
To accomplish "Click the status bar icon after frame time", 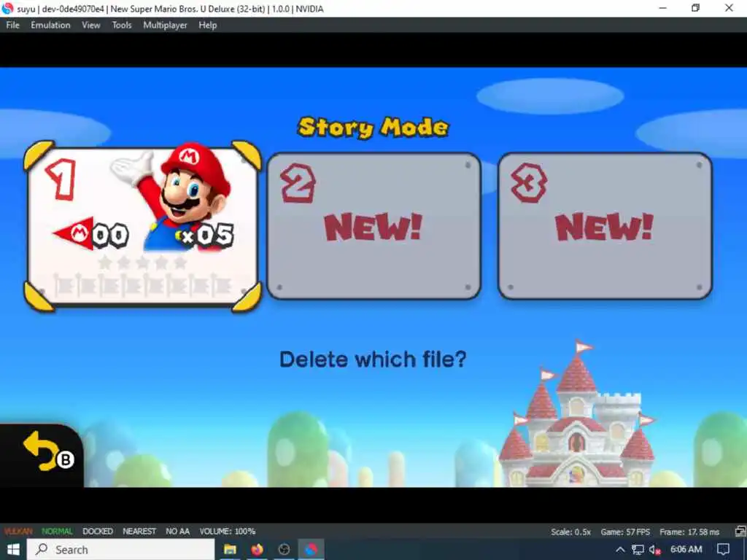I will pos(740,532).
